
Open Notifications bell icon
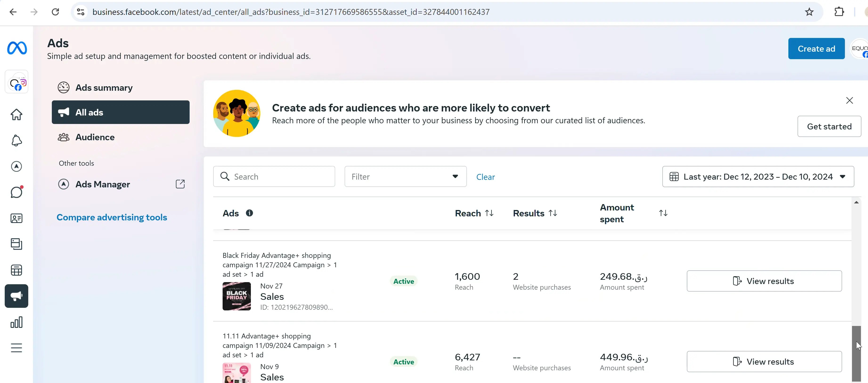[x=16, y=141]
